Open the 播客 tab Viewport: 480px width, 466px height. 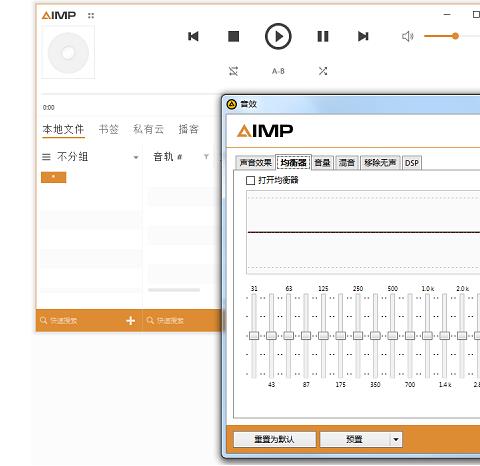(189, 129)
